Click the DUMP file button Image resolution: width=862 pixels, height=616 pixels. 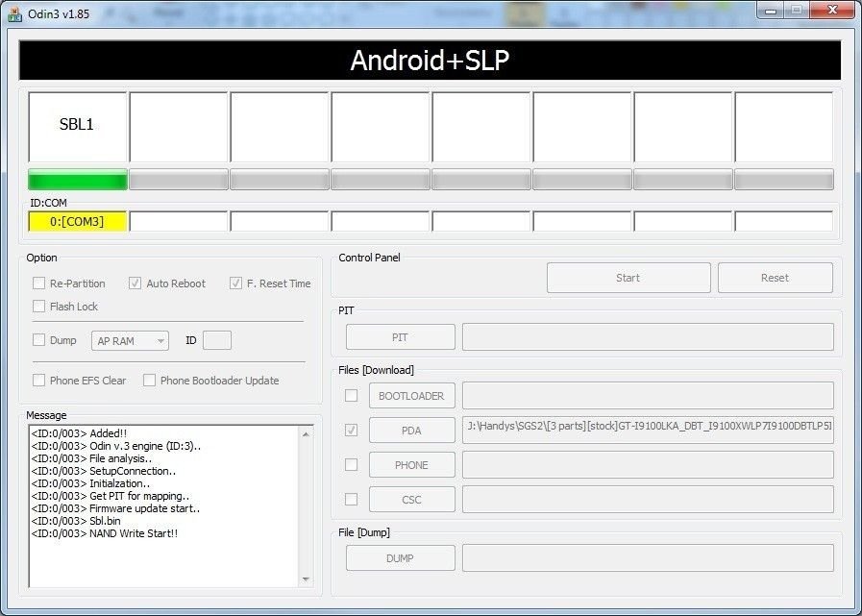[400, 558]
